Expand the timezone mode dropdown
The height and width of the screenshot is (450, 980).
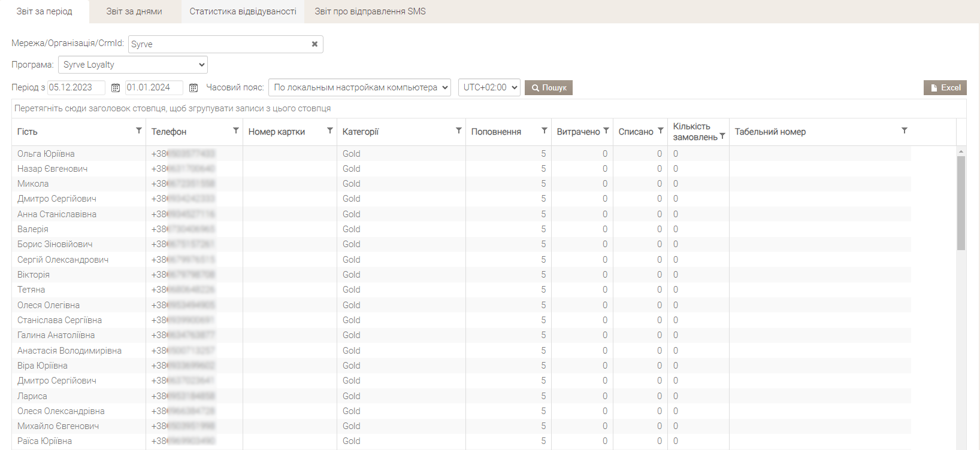[360, 87]
